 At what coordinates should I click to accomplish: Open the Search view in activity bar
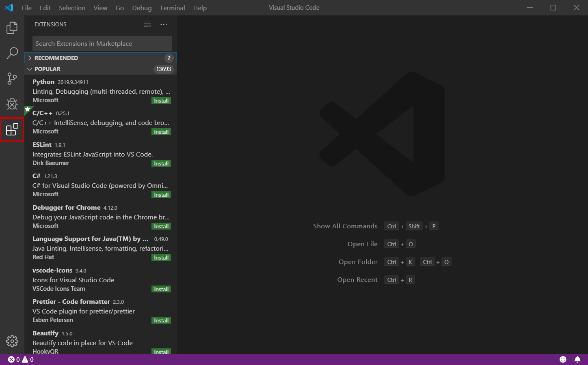(12, 53)
